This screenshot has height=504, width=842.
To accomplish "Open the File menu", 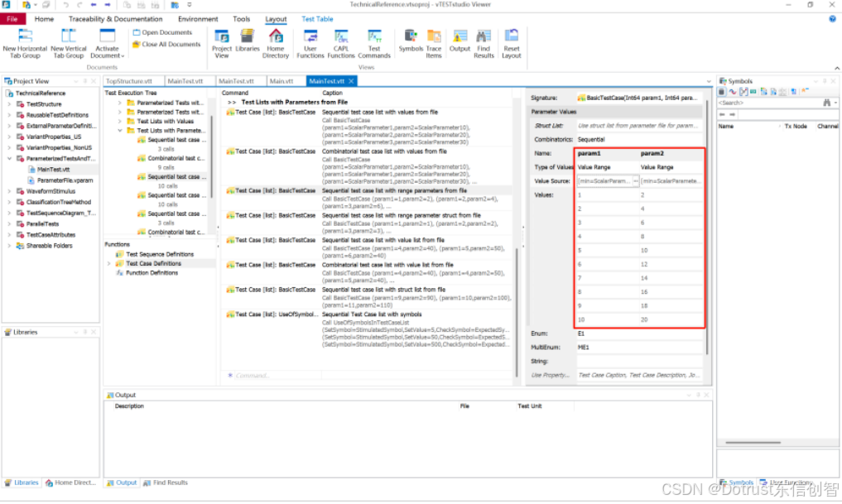I will pyautogui.click(x=12, y=19).
